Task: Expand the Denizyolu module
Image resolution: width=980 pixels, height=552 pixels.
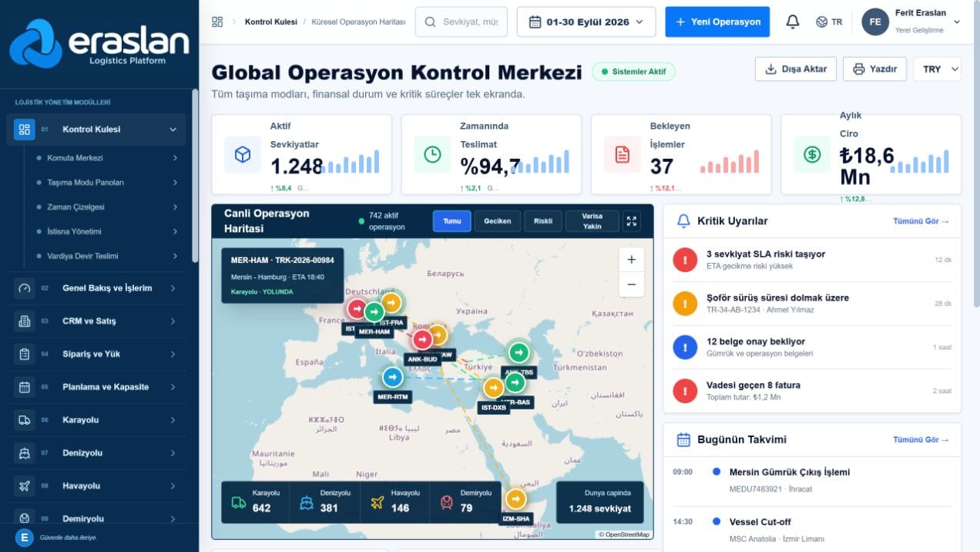Action: click(x=173, y=453)
